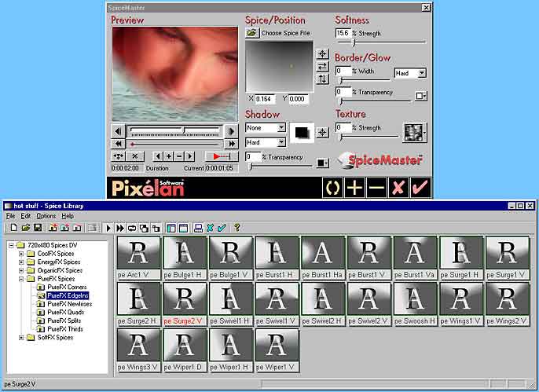This screenshot has height=392, width=539.
Task: Click the computer monitor icon in library toolbar
Action: (198, 228)
